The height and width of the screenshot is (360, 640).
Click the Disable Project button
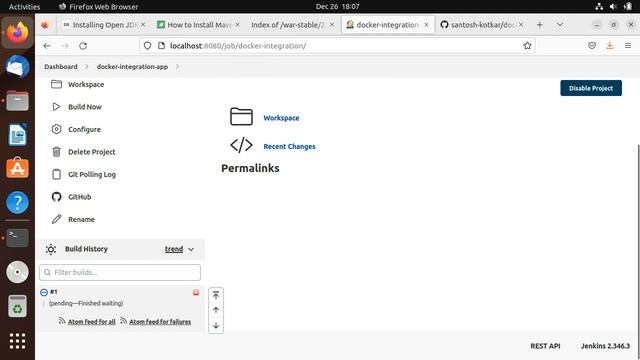pos(591,88)
